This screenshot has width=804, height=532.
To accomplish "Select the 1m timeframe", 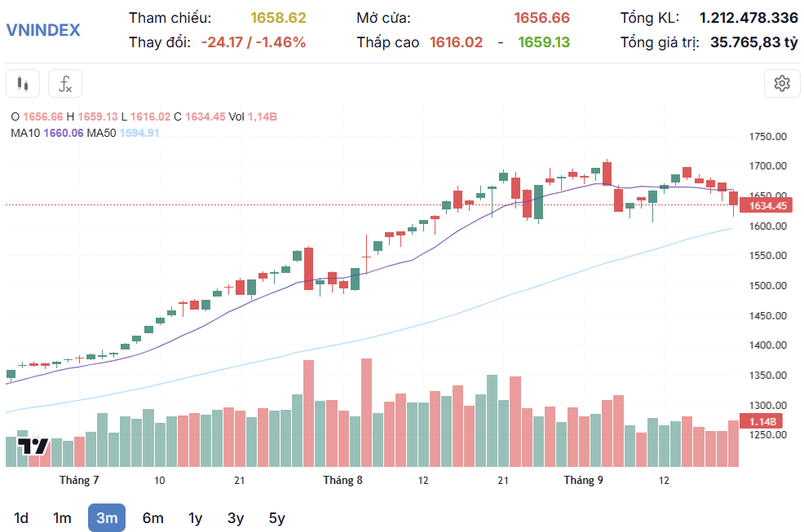I will pyautogui.click(x=62, y=518).
